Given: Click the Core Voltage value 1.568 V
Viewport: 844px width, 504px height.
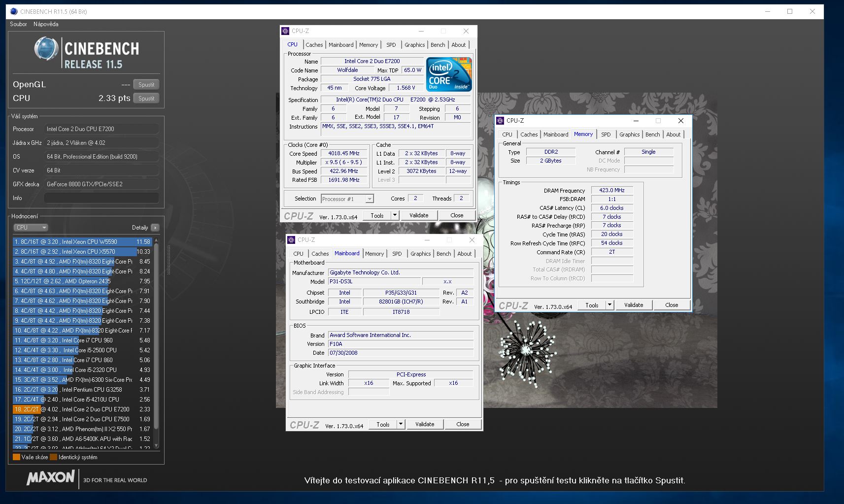Looking at the screenshot, I should point(405,88).
